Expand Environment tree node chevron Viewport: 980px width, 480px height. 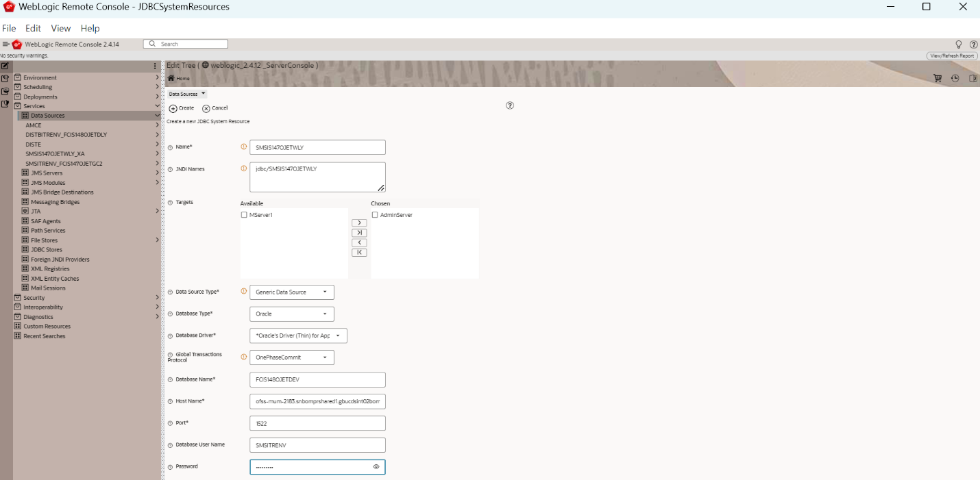point(157,77)
